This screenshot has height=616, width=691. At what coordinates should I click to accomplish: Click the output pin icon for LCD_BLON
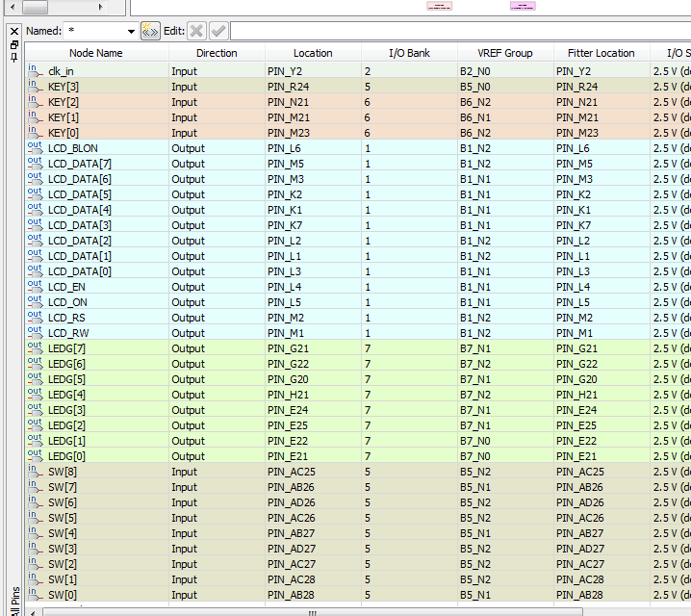click(35, 148)
